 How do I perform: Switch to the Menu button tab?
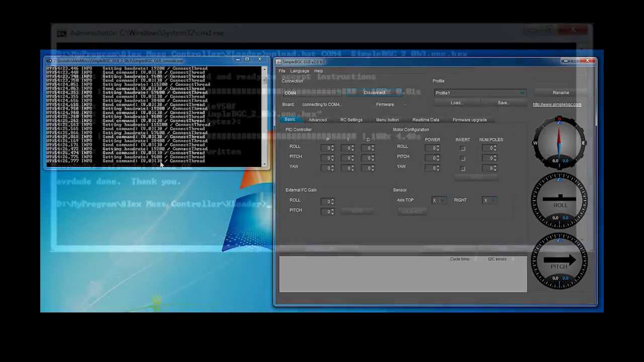(x=387, y=120)
